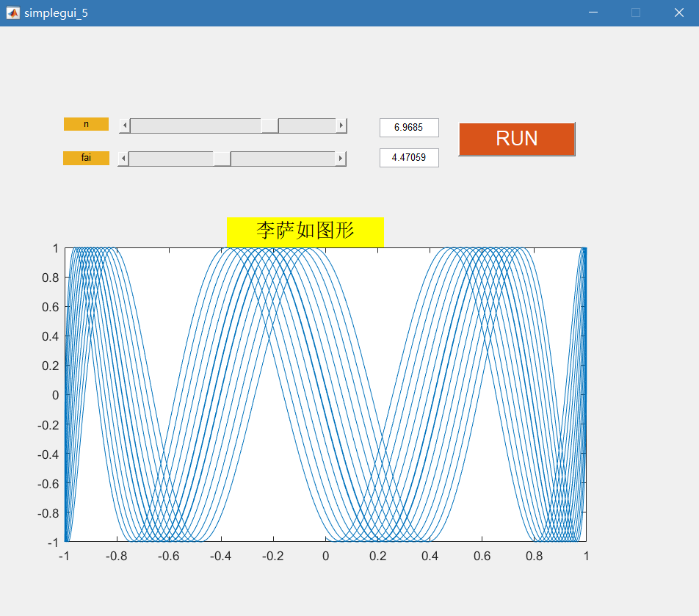Click the left arrow of the fai slider

(x=123, y=159)
